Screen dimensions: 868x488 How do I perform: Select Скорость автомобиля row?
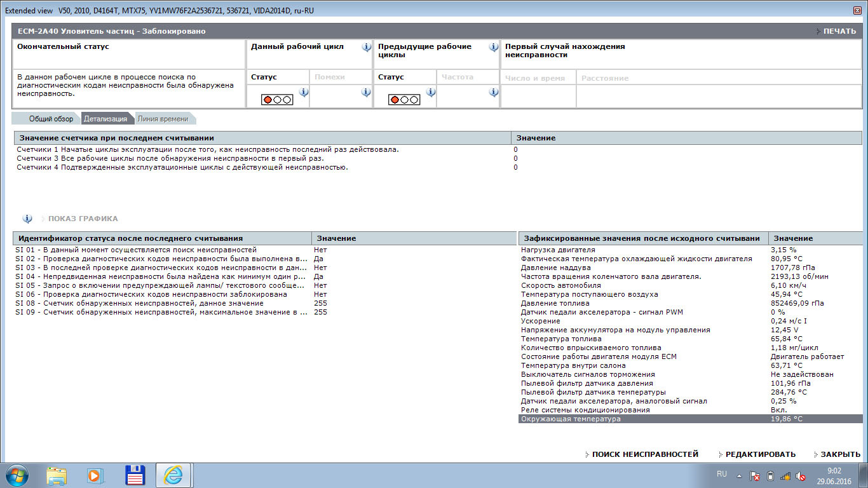click(691, 285)
